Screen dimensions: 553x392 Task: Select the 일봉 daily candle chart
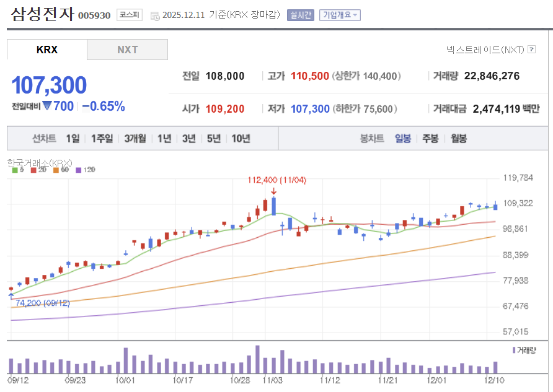[403, 139]
